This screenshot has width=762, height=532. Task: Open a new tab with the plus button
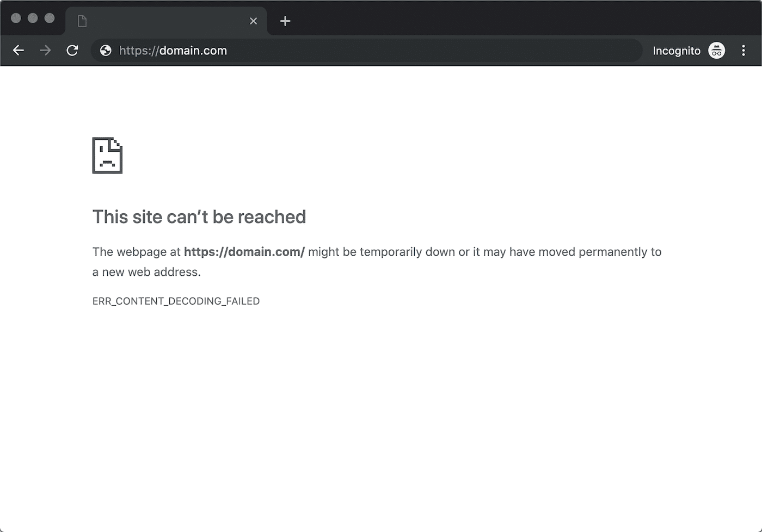tap(285, 21)
